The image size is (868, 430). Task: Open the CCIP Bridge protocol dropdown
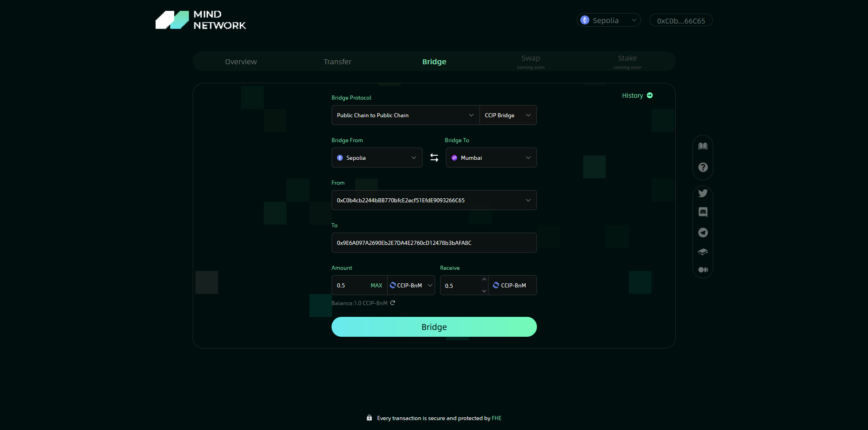point(508,115)
